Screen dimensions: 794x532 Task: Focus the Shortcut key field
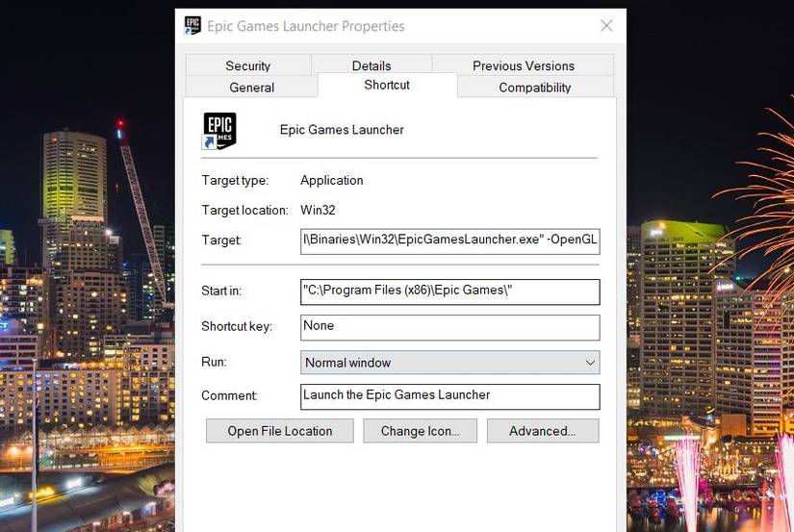tap(449, 327)
